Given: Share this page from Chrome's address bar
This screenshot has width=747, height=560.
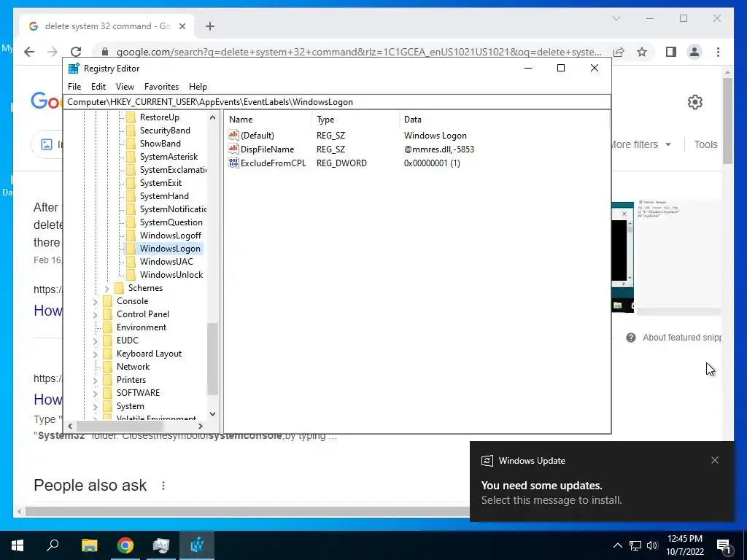Looking at the screenshot, I should click(x=619, y=52).
